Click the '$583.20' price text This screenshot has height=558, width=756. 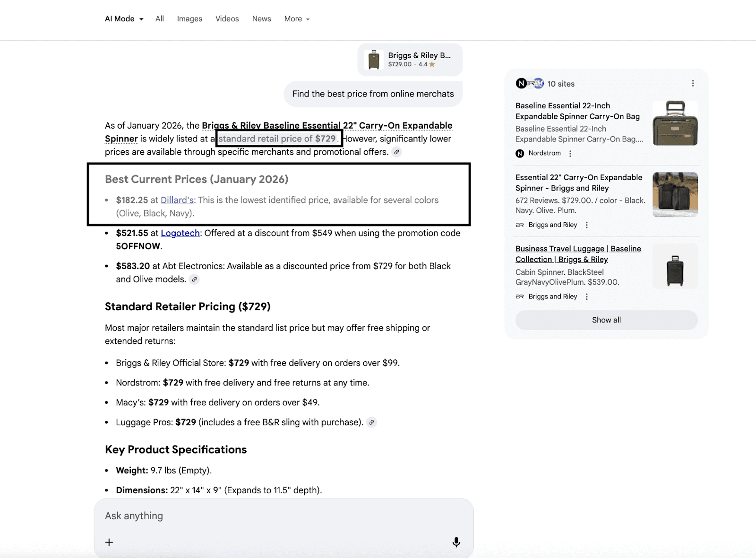click(133, 266)
